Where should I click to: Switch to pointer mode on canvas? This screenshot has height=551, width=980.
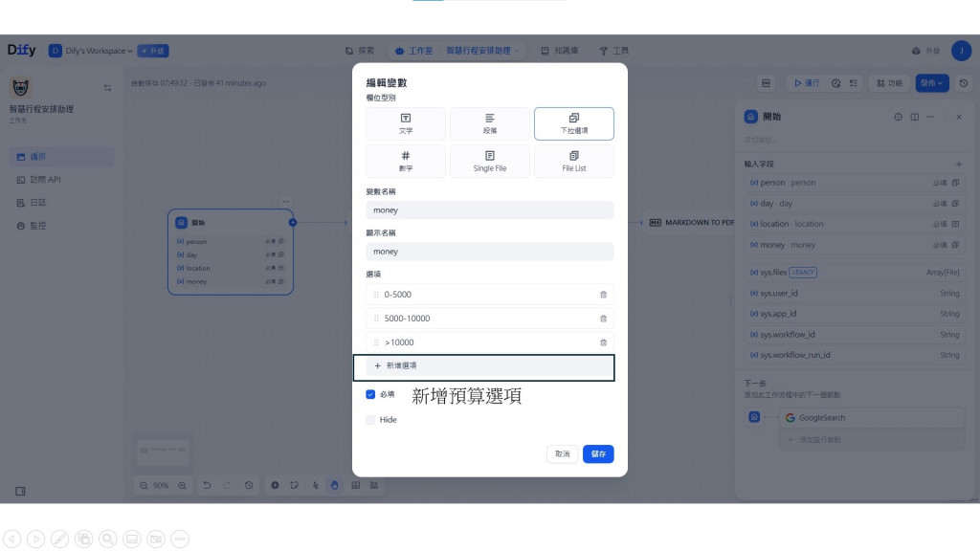[x=316, y=485]
